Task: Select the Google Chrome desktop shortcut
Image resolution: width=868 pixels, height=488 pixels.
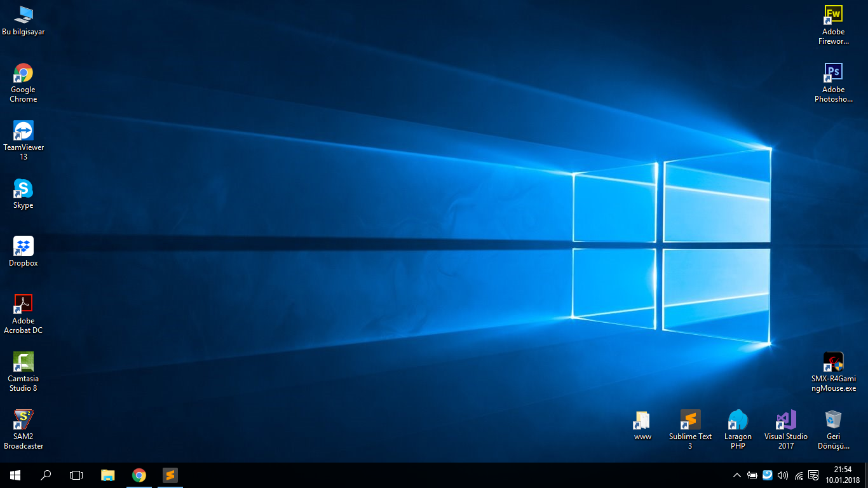Action: point(24,83)
